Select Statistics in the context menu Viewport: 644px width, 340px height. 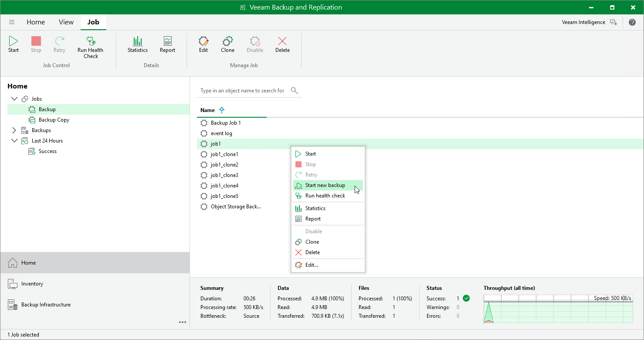click(328, 208)
